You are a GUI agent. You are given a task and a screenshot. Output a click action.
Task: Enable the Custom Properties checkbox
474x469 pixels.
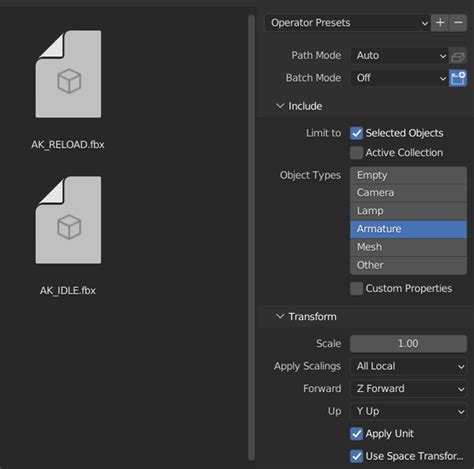click(356, 288)
